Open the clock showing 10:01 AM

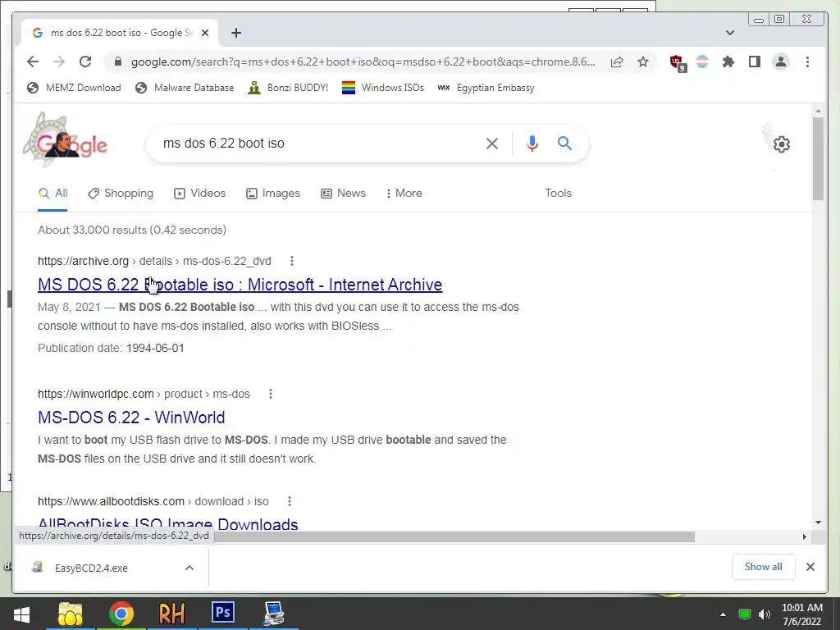tap(802, 614)
